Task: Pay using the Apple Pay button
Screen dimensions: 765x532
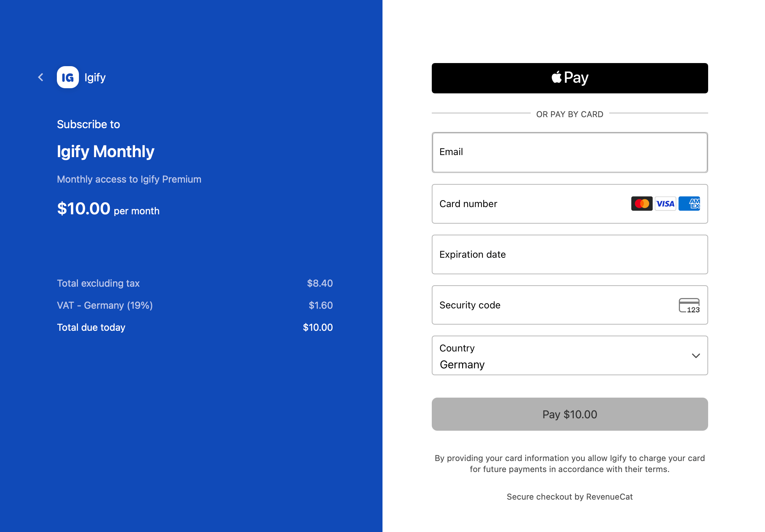Action: click(x=570, y=78)
